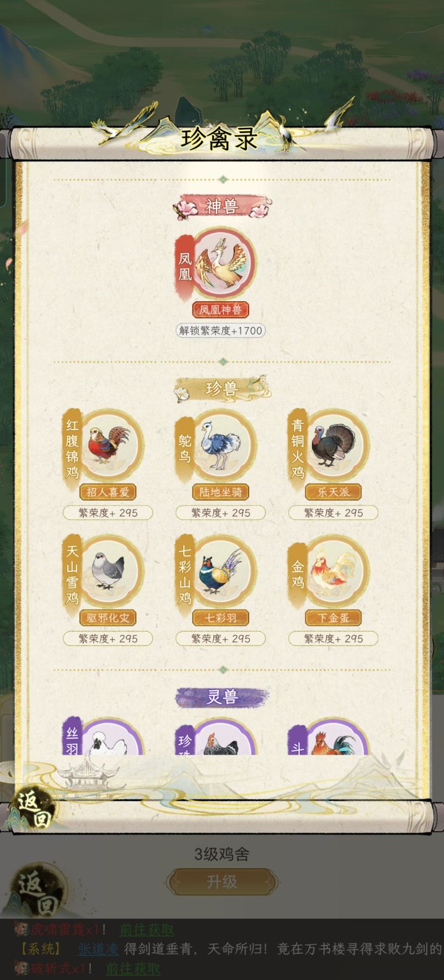The image size is (444, 980).
Task: Jump to the 珍兽 category header
Action: point(222,389)
